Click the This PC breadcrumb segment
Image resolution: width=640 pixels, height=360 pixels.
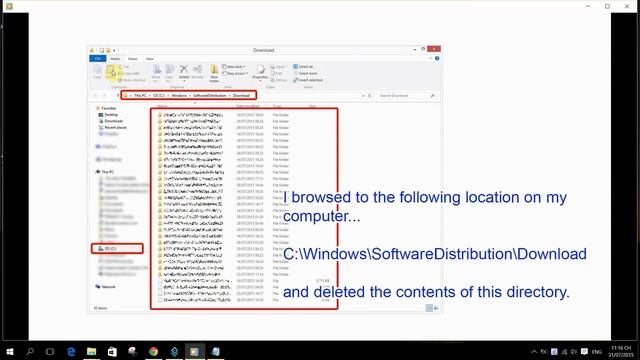tap(140, 96)
